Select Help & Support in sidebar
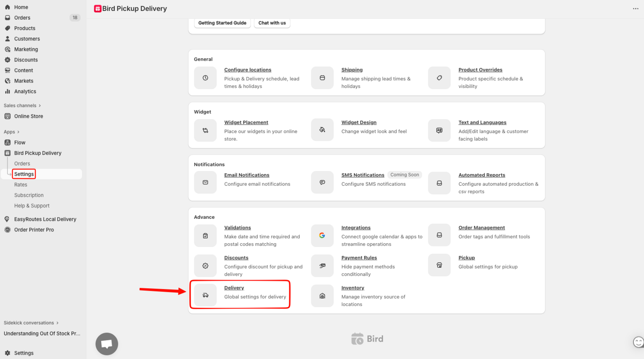644x359 pixels. coord(32,205)
